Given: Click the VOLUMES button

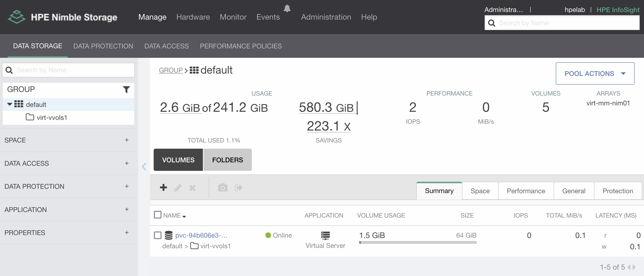Looking at the screenshot, I should point(178,160).
